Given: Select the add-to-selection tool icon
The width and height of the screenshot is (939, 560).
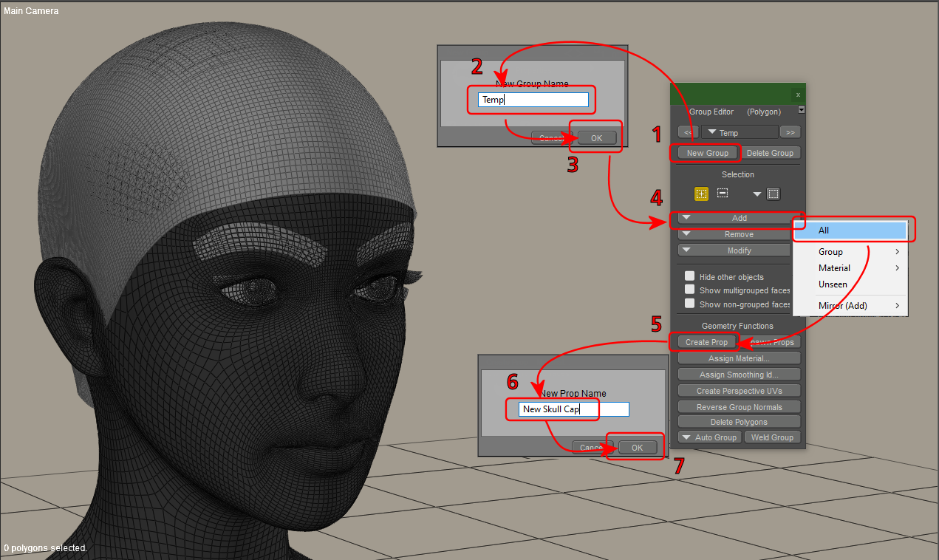Looking at the screenshot, I should (x=701, y=194).
